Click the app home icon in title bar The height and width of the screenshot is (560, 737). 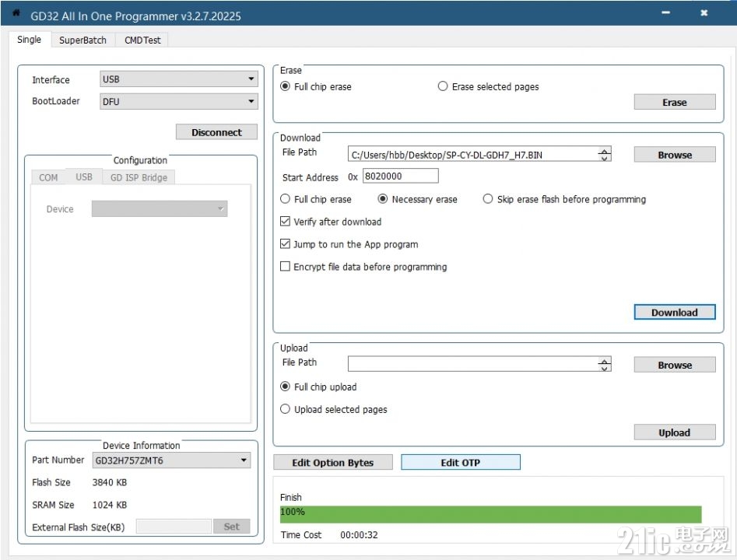(16, 13)
